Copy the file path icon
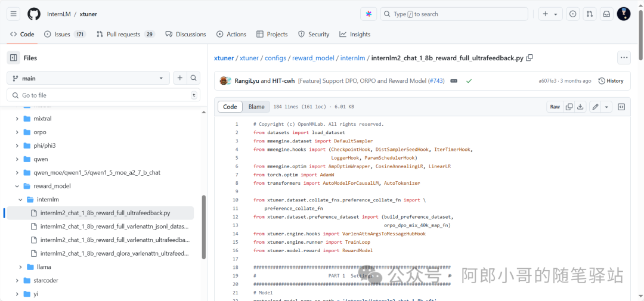This screenshot has height=301, width=644. (530, 58)
